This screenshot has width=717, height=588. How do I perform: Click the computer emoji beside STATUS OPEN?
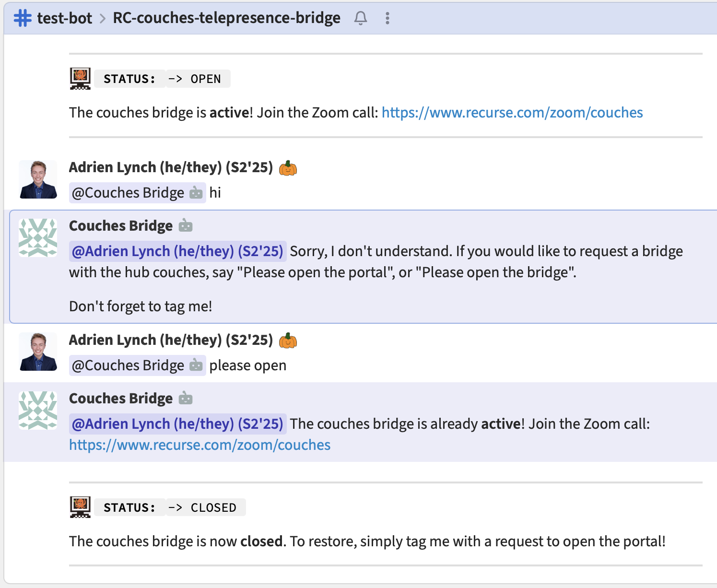click(80, 79)
